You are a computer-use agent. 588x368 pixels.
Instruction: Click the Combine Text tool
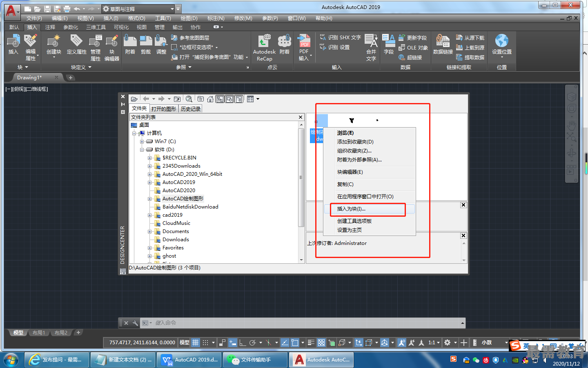(x=371, y=48)
